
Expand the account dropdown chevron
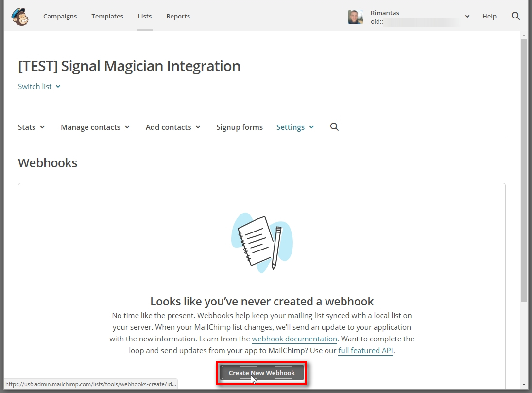pos(467,17)
